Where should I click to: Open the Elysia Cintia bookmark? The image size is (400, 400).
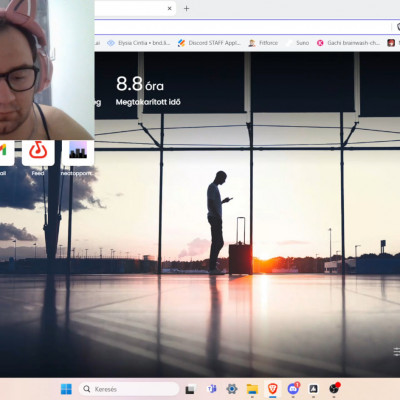tap(139, 43)
